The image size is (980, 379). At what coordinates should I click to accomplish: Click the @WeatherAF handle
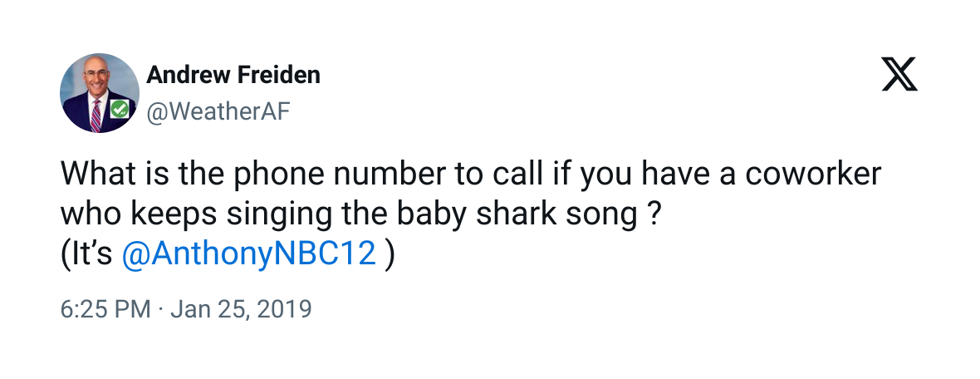click(x=218, y=111)
